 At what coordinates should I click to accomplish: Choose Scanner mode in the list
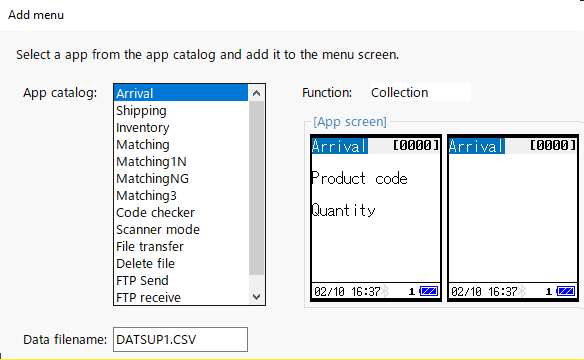pyautogui.click(x=181, y=230)
